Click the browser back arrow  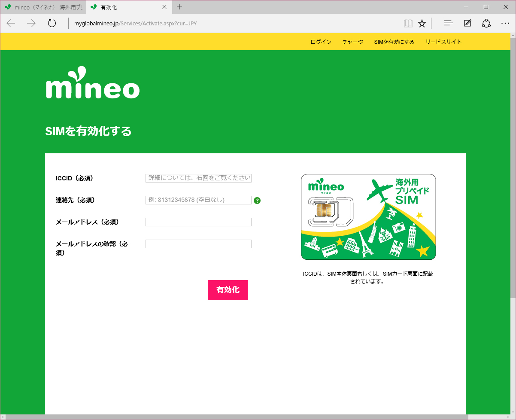11,23
